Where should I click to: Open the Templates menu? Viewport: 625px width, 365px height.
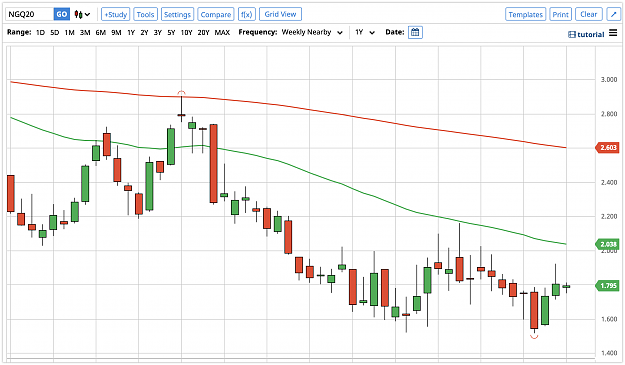pos(525,14)
